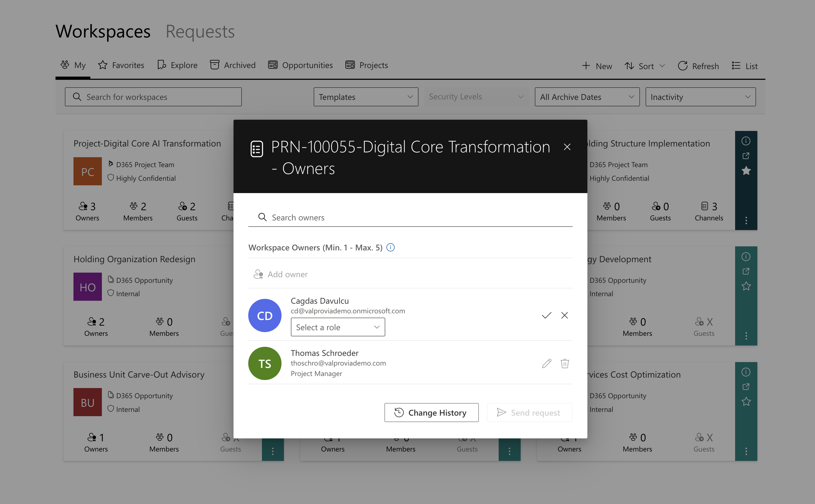Switch to the Requests tab
This screenshot has height=504, width=815.
pyautogui.click(x=199, y=32)
